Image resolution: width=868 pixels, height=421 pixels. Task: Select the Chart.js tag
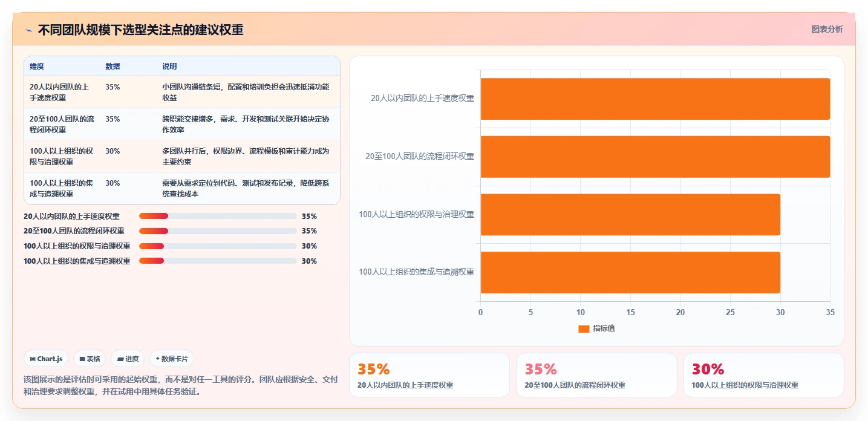click(47, 359)
